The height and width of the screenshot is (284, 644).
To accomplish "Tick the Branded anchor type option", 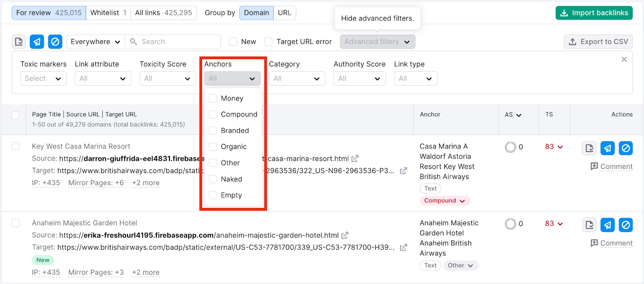I will (x=213, y=131).
